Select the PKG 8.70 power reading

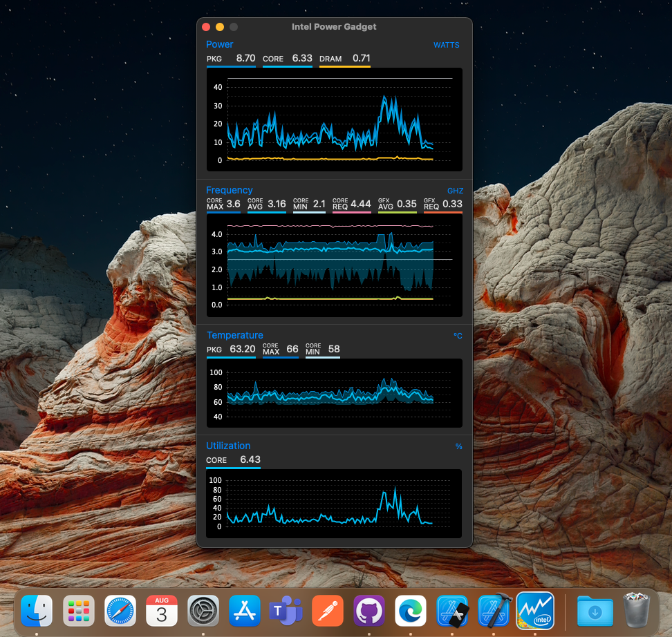coord(231,59)
